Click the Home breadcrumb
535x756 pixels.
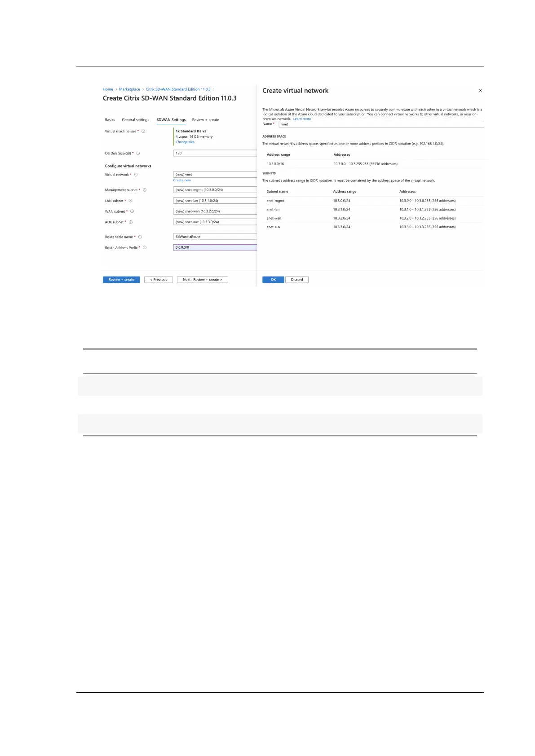(x=108, y=89)
